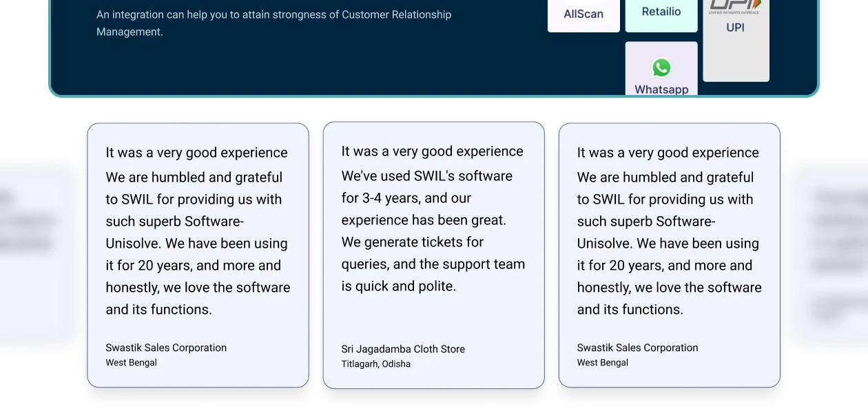Click the Customer Relationship Management integration description
868x413 pixels.
273,23
